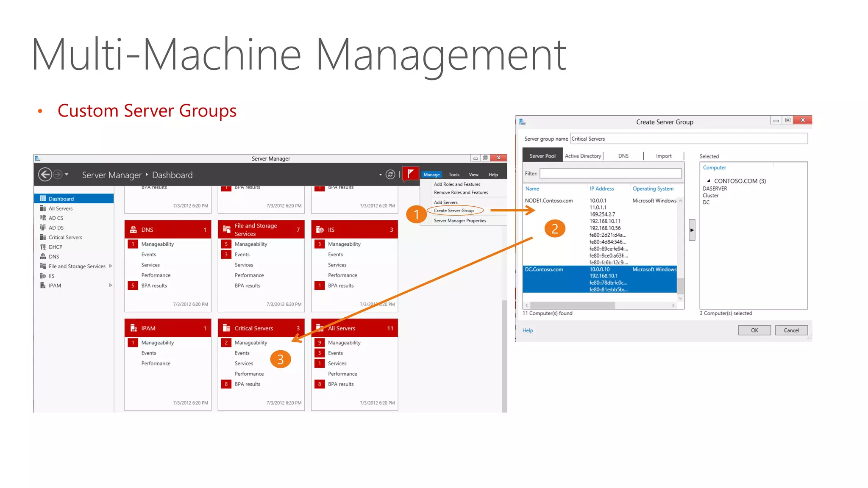Click the Critical Servers tile header icon
This screenshot has height=488, width=868.
click(x=227, y=328)
